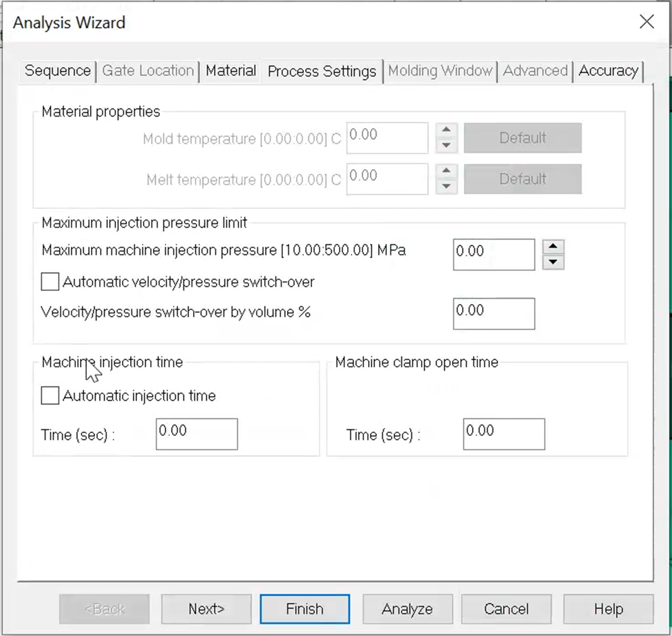Edit the velocity/pressure switch-over volume field

point(494,313)
